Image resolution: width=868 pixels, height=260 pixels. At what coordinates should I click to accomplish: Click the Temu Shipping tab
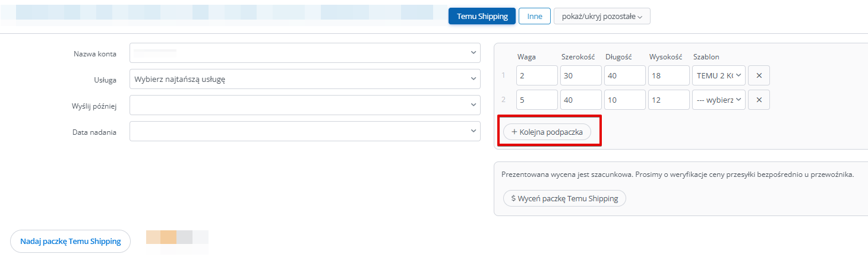tap(482, 17)
